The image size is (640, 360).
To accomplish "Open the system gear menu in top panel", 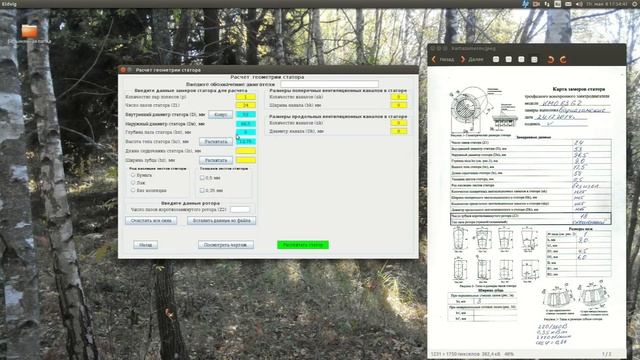I will [634, 4].
